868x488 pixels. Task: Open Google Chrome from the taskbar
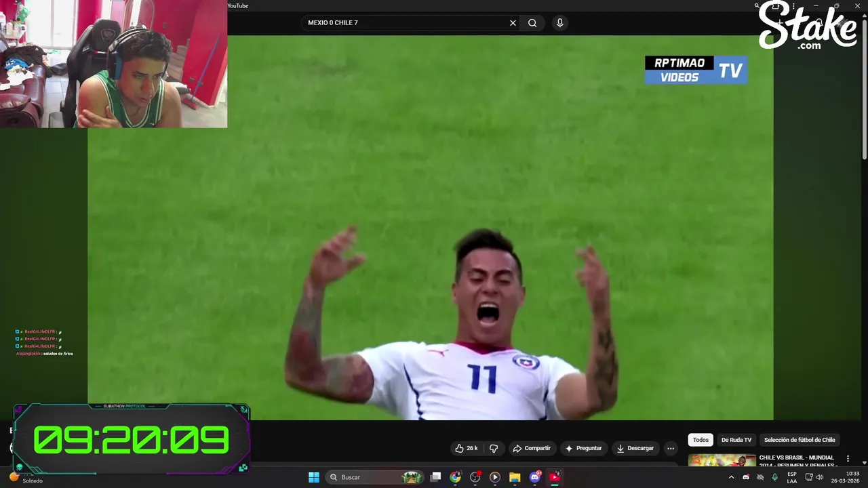point(455,477)
